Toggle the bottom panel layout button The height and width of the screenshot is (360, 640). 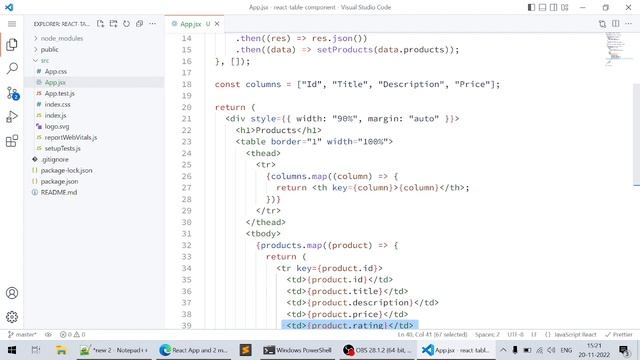(x=542, y=7)
